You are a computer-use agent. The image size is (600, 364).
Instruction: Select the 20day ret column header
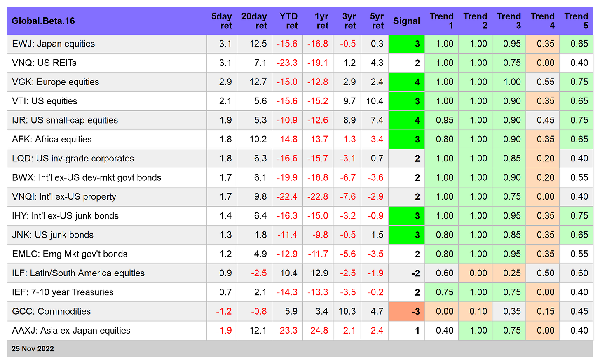(254, 21)
